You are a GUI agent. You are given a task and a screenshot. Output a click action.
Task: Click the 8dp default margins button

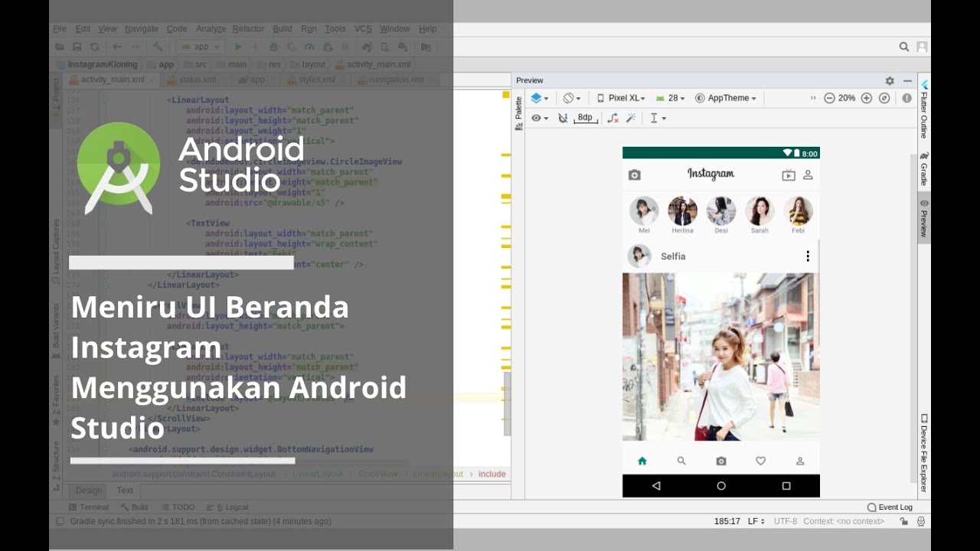pyautogui.click(x=585, y=118)
